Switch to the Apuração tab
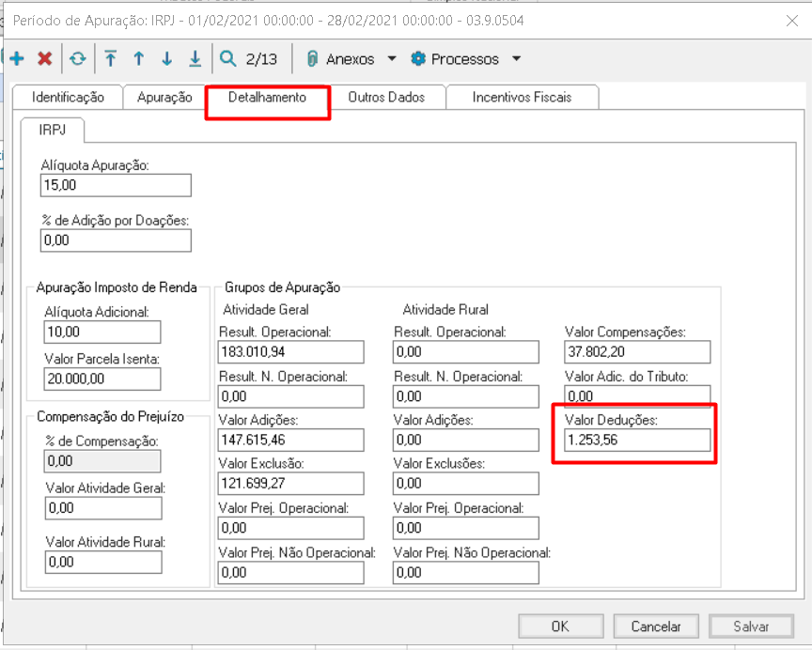The height and width of the screenshot is (650, 812). (164, 98)
